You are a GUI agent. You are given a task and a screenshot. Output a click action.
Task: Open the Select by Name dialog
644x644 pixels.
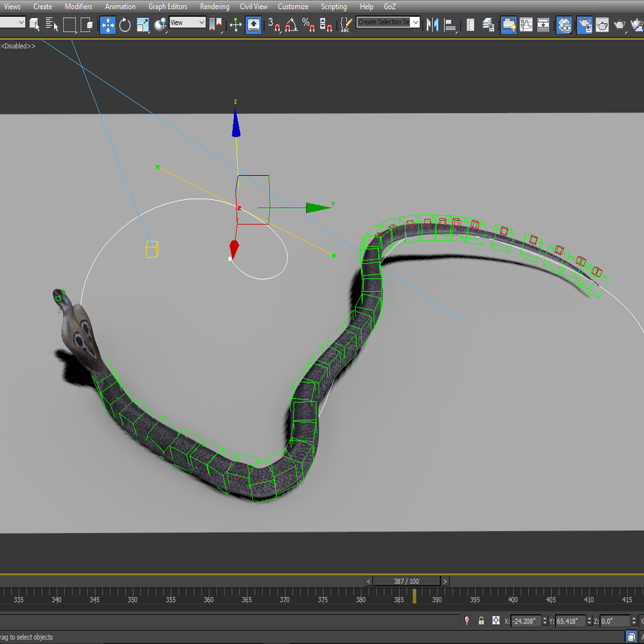point(52,25)
